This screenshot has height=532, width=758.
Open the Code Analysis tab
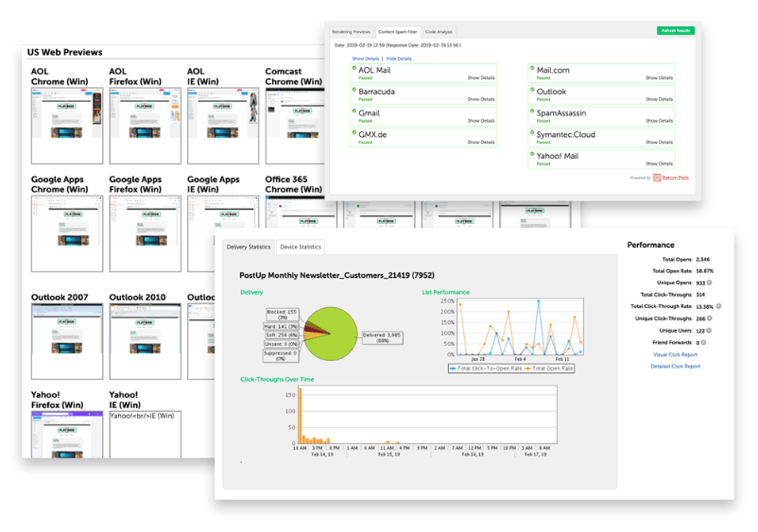click(x=439, y=32)
